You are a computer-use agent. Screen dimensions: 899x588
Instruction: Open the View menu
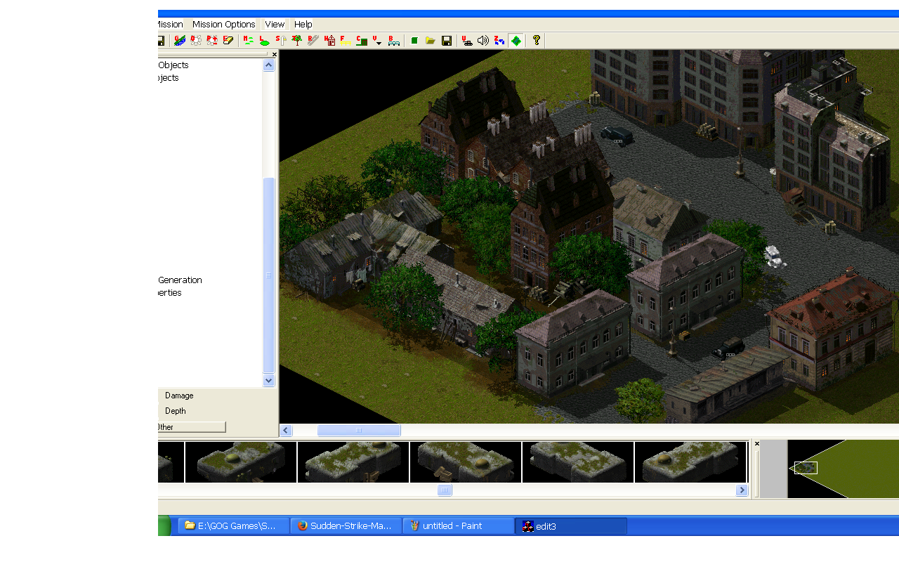[275, 25]
